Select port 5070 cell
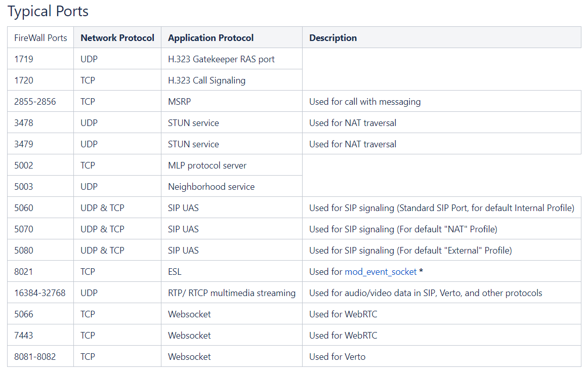588x374 pixels. 40,229
